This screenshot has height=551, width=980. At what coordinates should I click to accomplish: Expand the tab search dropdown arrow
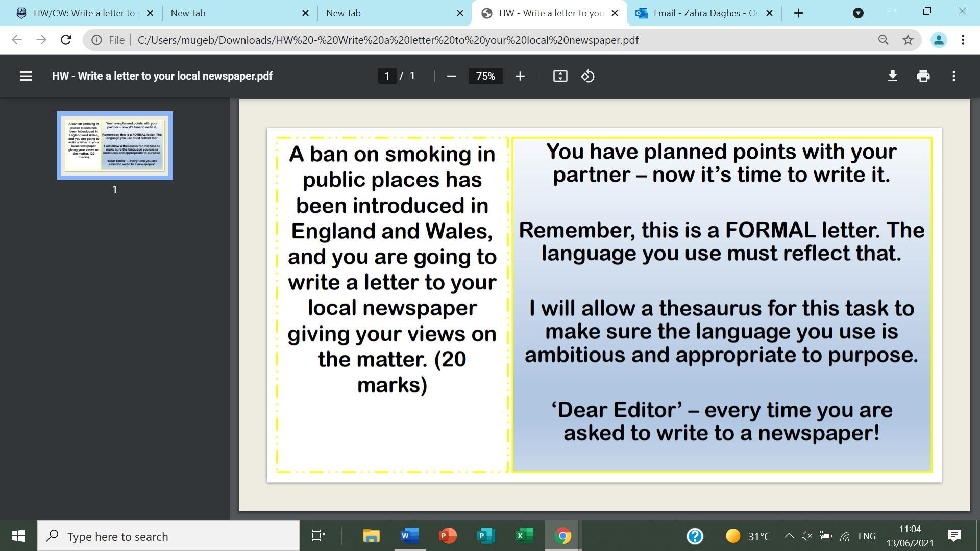tap(858, 13)
